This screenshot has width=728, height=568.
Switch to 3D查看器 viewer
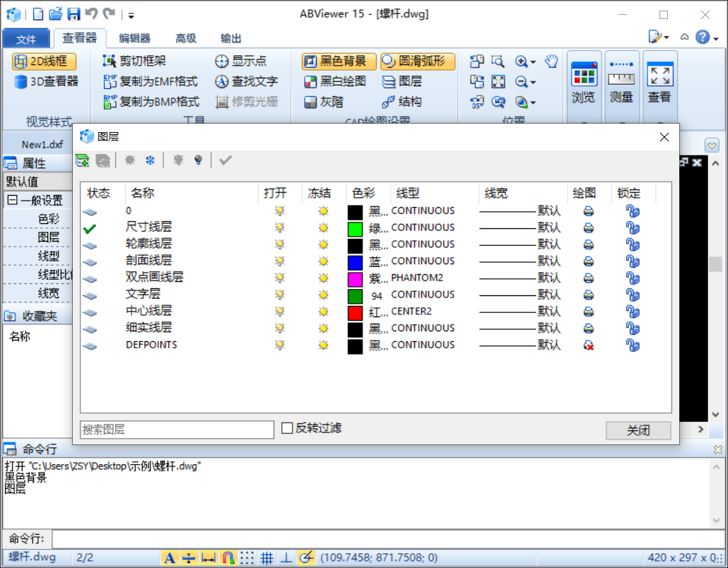coord(46,82)
